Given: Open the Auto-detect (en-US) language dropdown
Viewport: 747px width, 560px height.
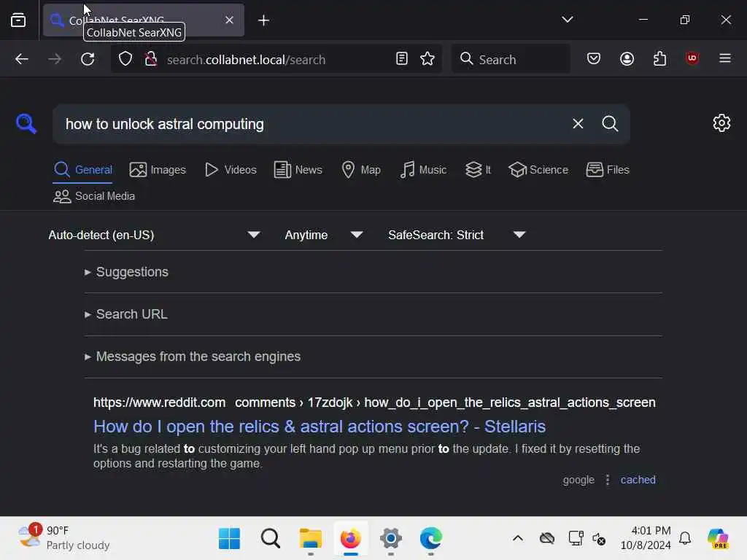Looking at the screenshot, I should (x=155, y=235).
